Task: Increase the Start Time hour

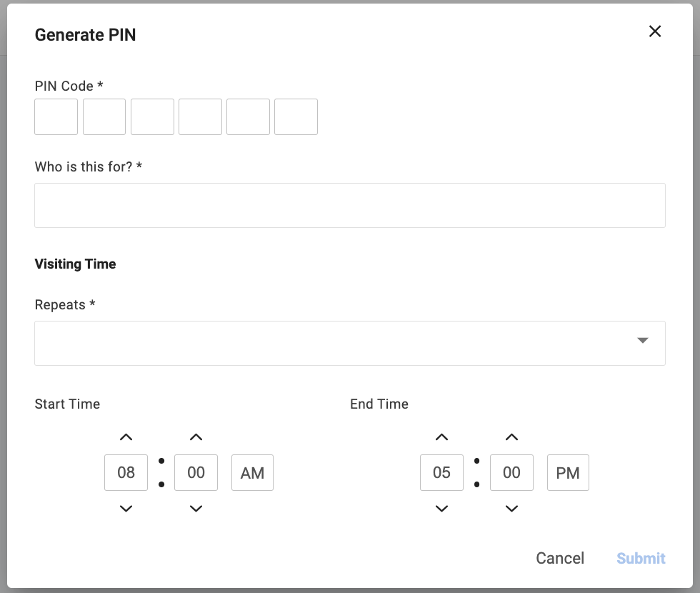Action: click(x=126, y=437)
